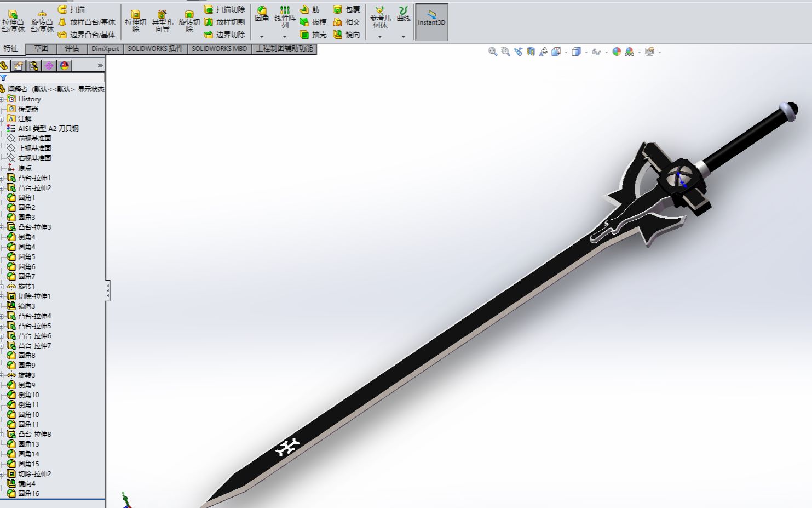
Task: Open the 圆角 fillet dropdown arrow
Action: (x=262, y=37)
